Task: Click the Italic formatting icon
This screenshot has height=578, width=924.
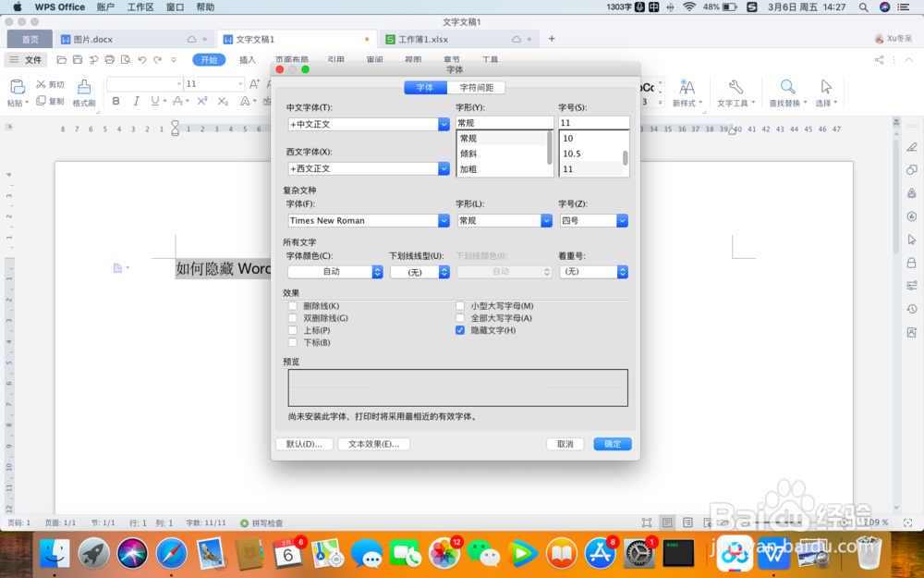Action: tap(136, 102)
